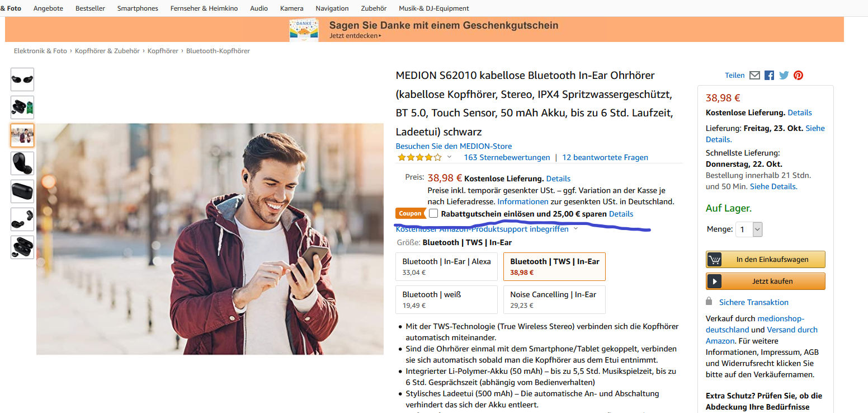Image resolution: width=868 pixels, height=413 pixels.
Task: Share product on Pinterest icon
Action: click(798, 76)
